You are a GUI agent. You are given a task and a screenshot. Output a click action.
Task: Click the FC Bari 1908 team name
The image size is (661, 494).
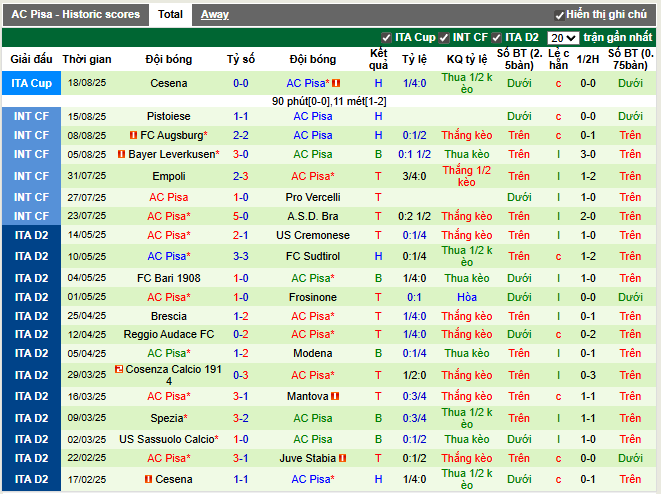tap(169, 278)
